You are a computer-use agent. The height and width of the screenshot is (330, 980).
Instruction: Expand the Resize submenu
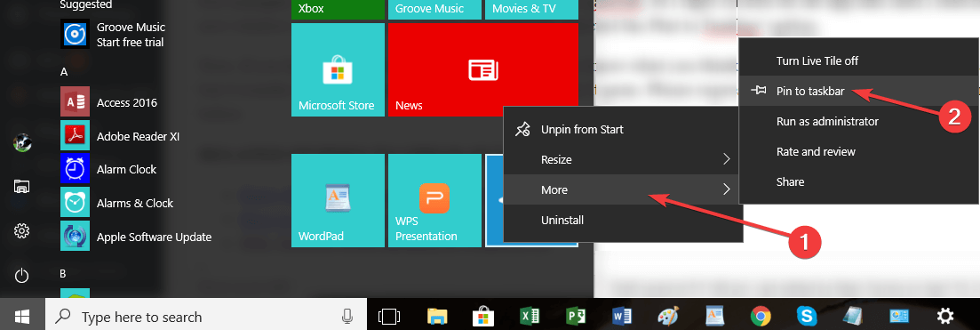pos(623,160)
